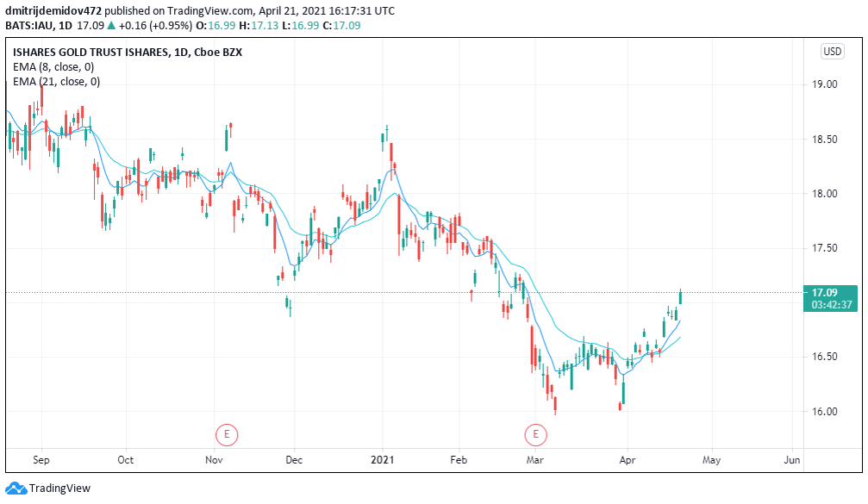Viewport: 868px width, 504px height.
Task: Click the 19.00 price axis label
Action: point(825,84)
